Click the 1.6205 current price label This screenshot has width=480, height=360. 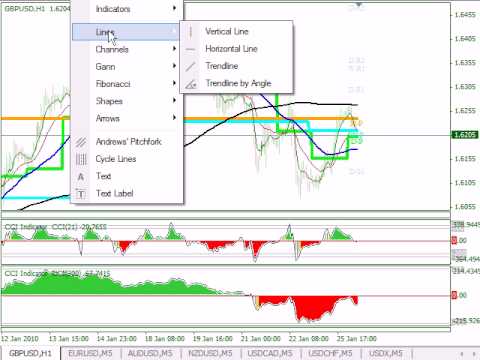click(465, 135)
